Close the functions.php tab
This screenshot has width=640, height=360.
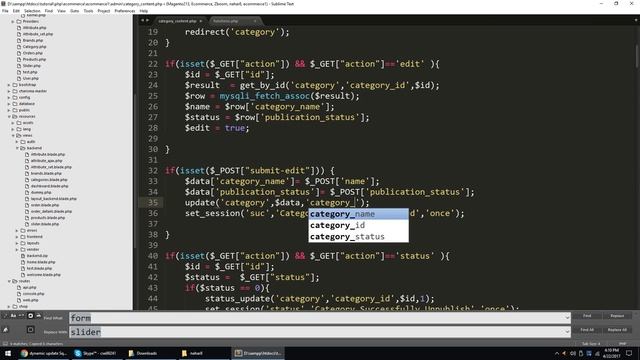coord(255,21)
